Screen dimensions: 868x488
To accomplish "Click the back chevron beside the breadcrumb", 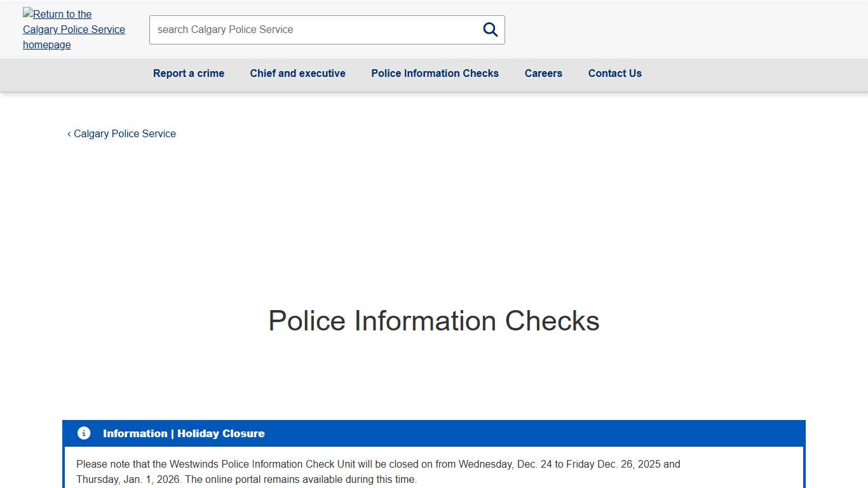I will tap(69, 133).
